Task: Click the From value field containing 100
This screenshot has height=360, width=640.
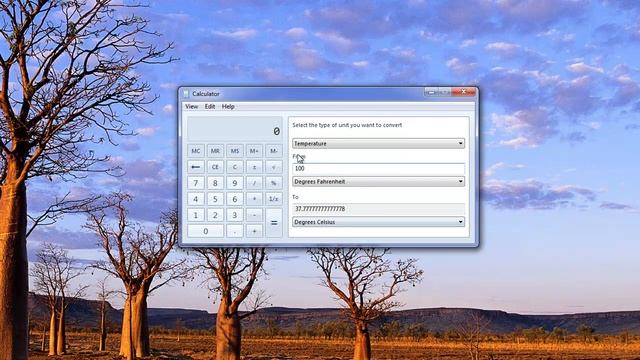Action: (x=378, y=168)
